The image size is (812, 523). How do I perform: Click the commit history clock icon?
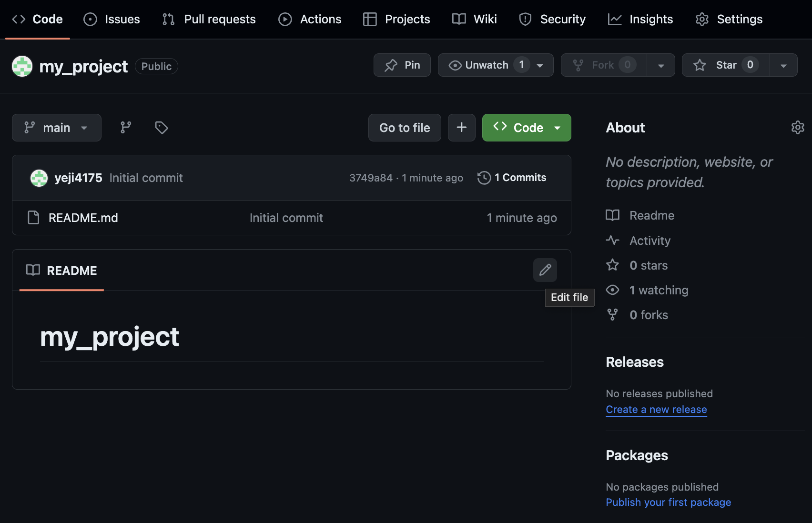[x=484, y=178]
